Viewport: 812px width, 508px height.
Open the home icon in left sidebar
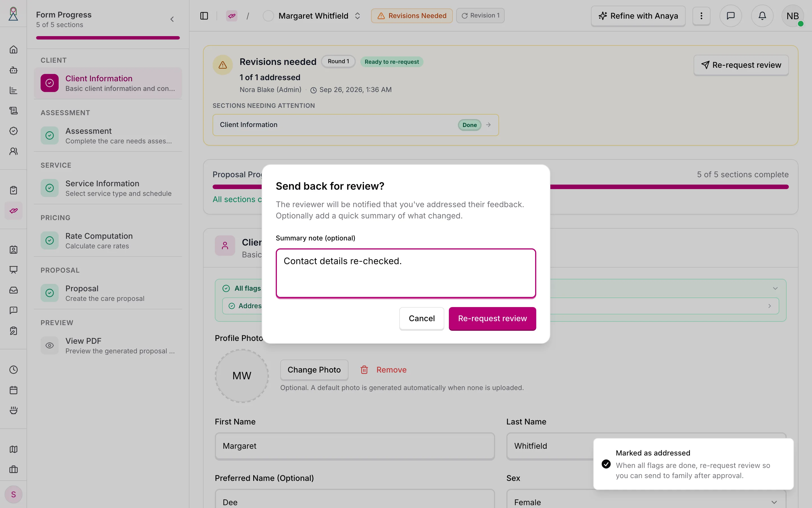14,50
